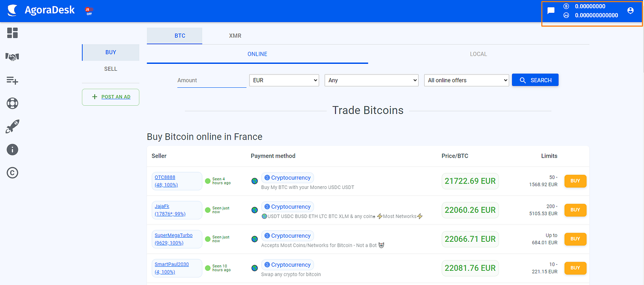This screenshot has height=285, width=644.
Task: Click the POST AN AD button
Action: point(111,97)
